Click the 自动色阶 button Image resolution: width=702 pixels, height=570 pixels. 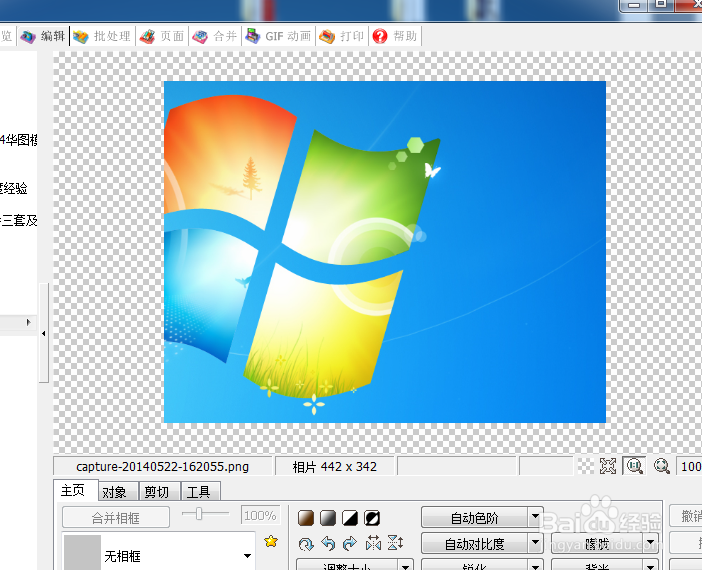click(474, 518)
